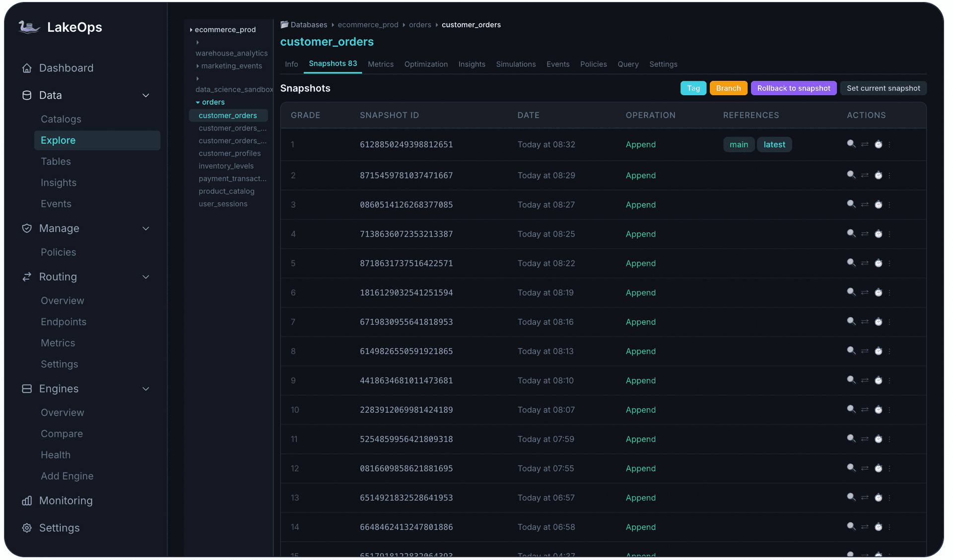Image resolution: width=953 pixels, height=560 pixels.
Task: Click magnifier icon on row 8715459781037471667
Action: [x=851, y=175]
